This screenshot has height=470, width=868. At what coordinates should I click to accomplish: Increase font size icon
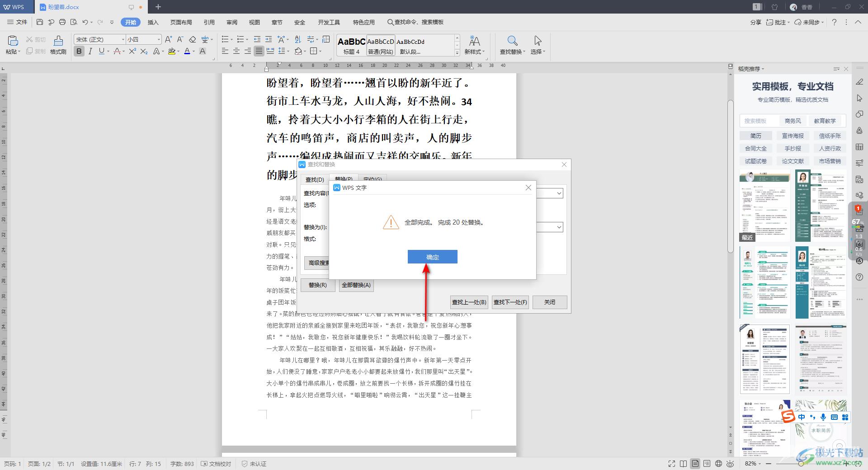168,39
